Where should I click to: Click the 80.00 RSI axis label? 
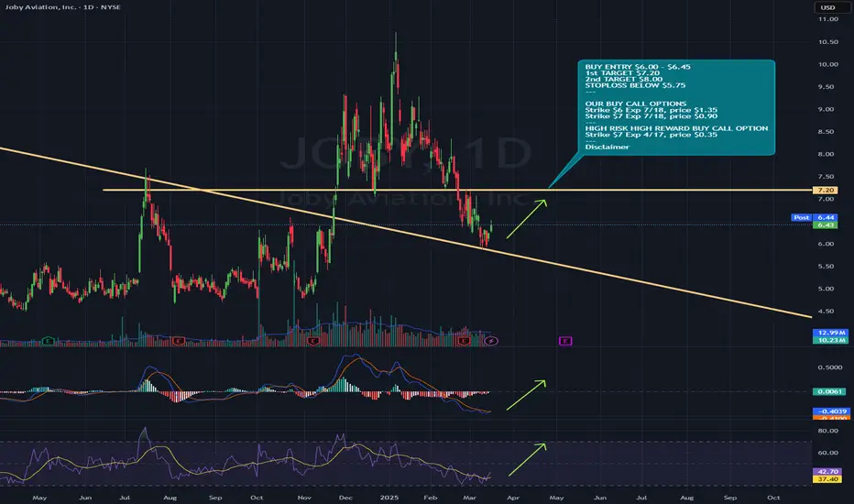pyautogui.click(x=827, y=431)
